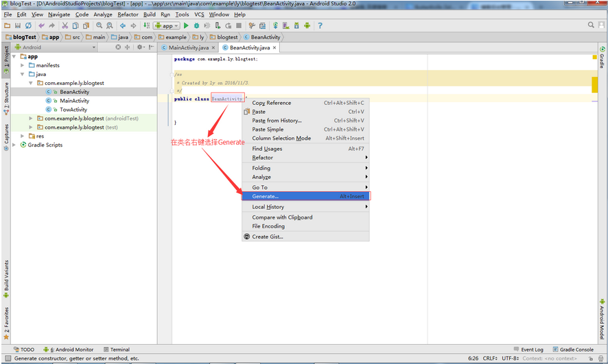Click the Open folder toolbar icon
The height and width of the screenshot is (364, 608).
click(x=8, y=25)
